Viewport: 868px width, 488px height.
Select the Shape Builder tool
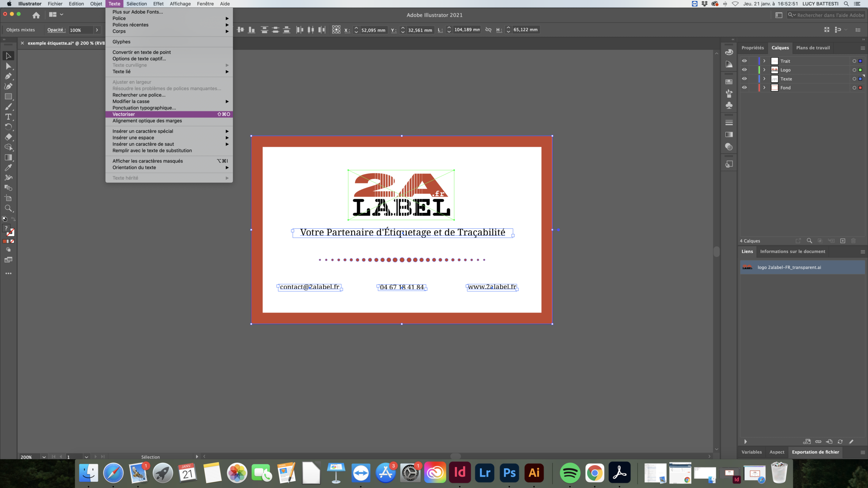(x=8, y=147)
